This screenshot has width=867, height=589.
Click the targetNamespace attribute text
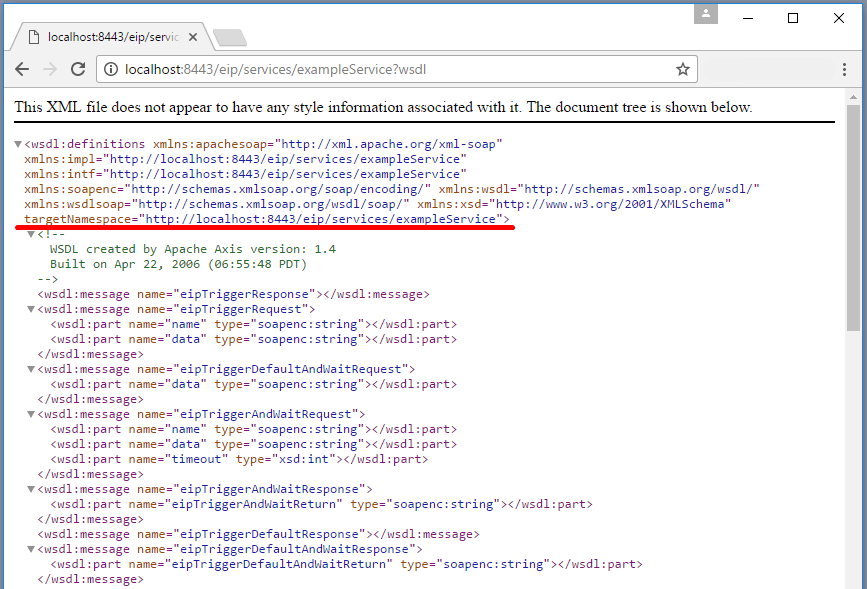click(x=267, y=219)
